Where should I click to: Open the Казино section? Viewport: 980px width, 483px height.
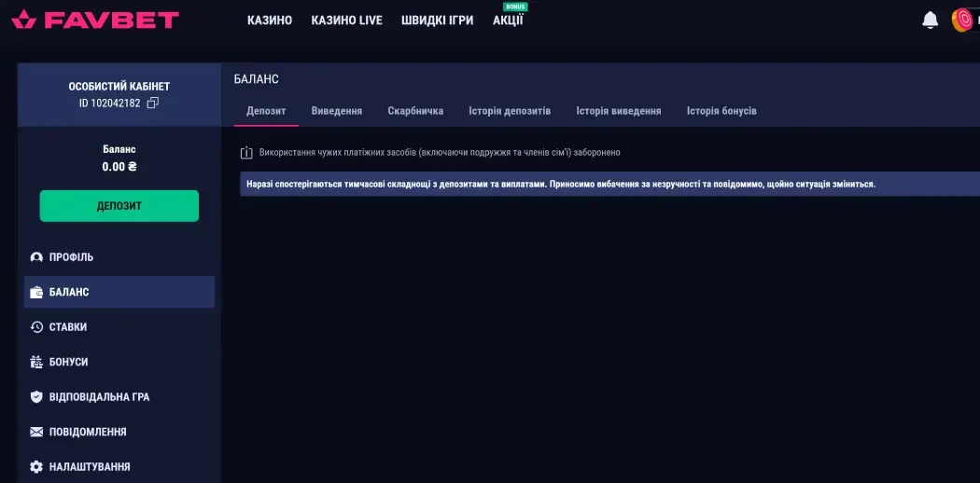270,20
